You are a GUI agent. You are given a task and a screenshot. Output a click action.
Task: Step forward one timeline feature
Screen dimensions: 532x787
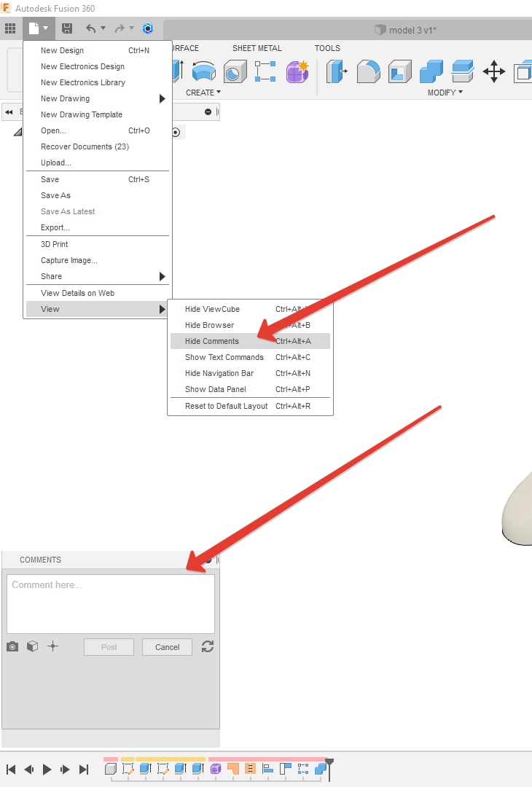click(x=66, y=770)
